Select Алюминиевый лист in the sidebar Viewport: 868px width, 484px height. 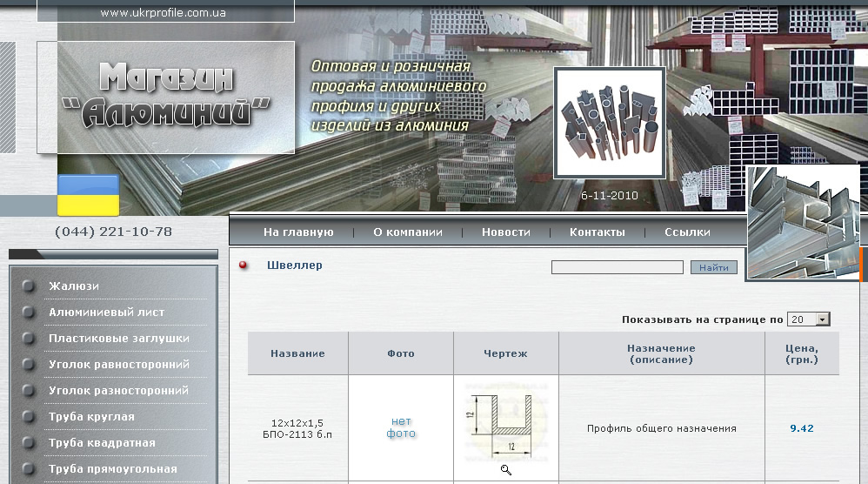[106, 313]
